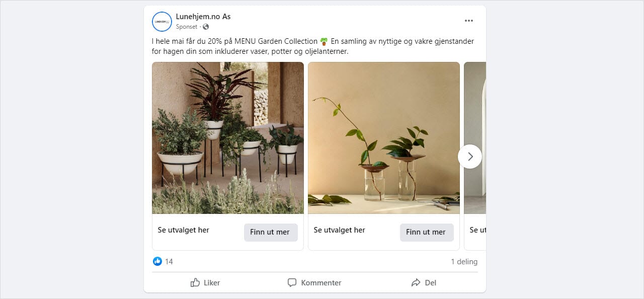Click the first Finn ut mer button
The image size is (644, 299).
click(271, 232)
